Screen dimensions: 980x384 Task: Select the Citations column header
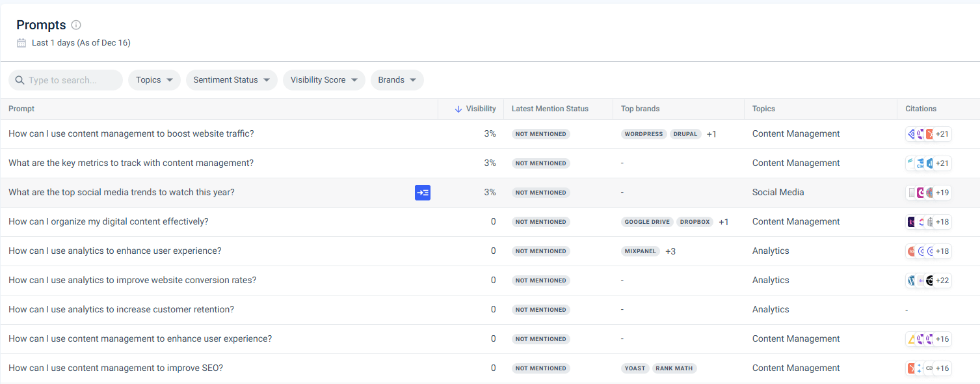(921, 109)
